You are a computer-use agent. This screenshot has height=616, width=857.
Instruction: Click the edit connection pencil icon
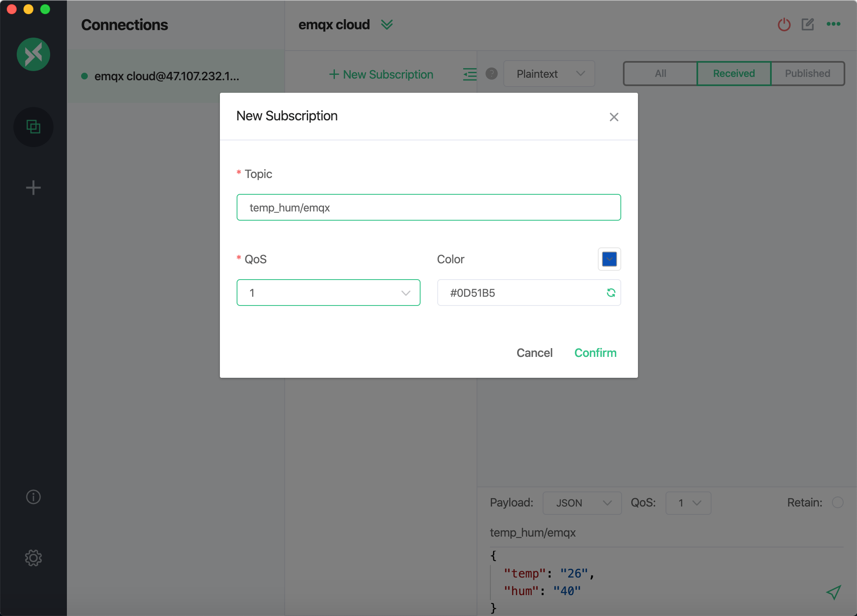[808, 25]
